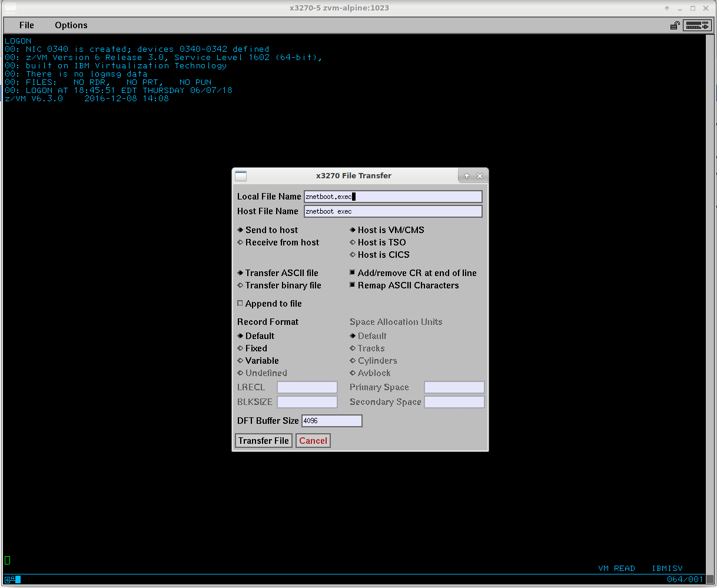Toggle Add/remove CR at end of line
The height and width of the screenshot is (588, 717).
point(413,273)
